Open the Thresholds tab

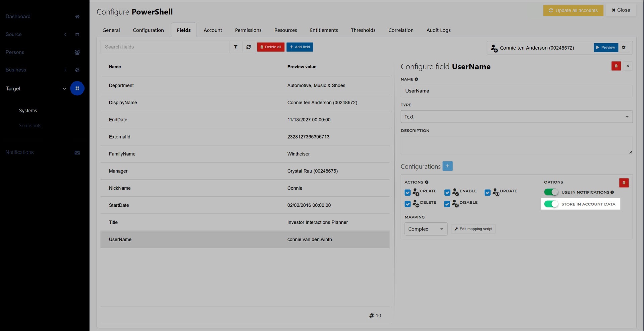[363, 30]
